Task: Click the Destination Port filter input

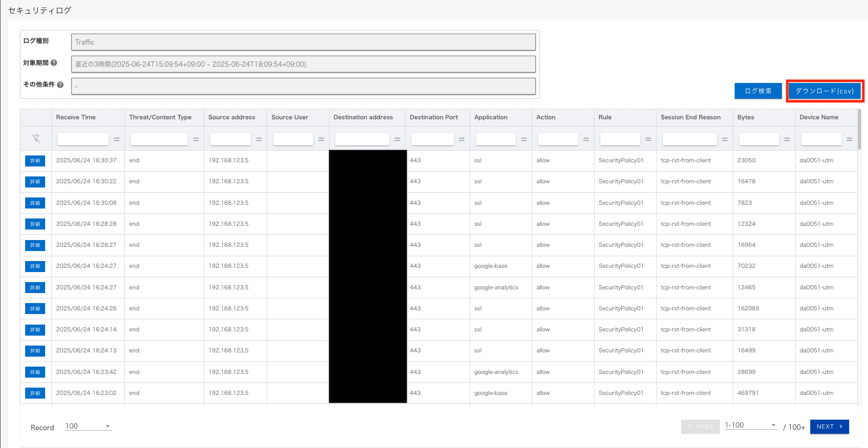Action: pos(432,139)
